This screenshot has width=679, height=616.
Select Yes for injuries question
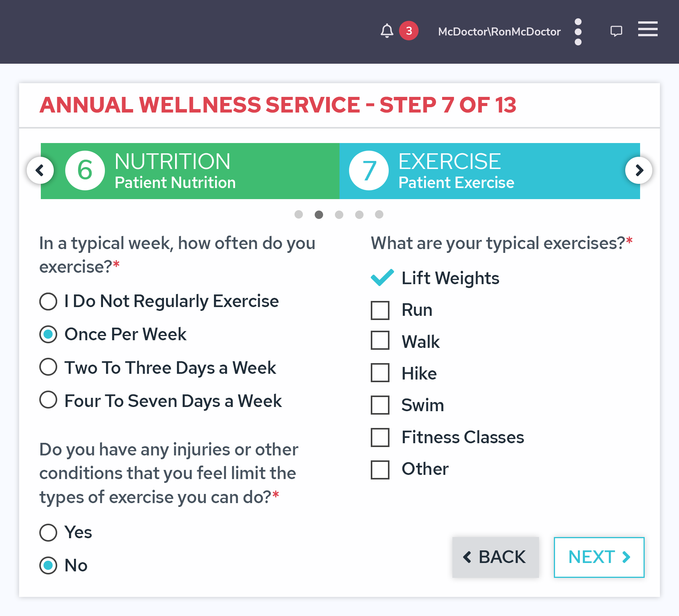point(48,532)
